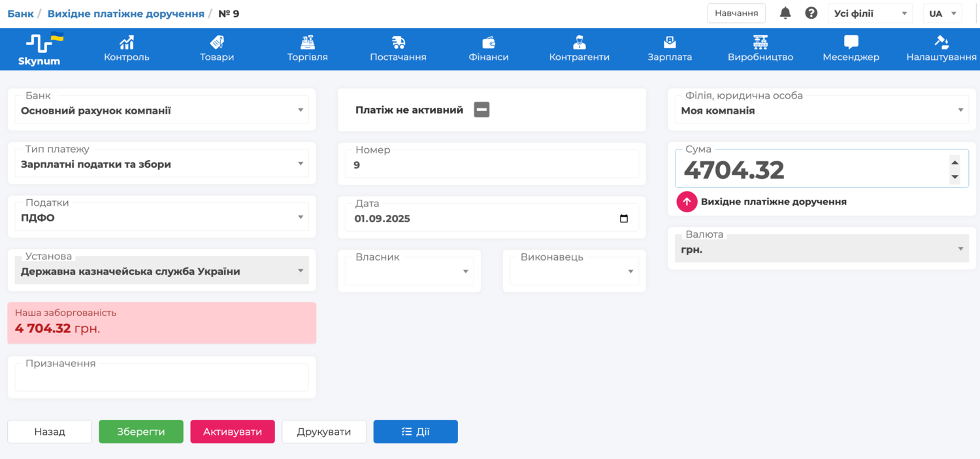Click into the Призначення text field
This screenshot has width=980, height=459.
pyautogui.click(x=161, y=378)
